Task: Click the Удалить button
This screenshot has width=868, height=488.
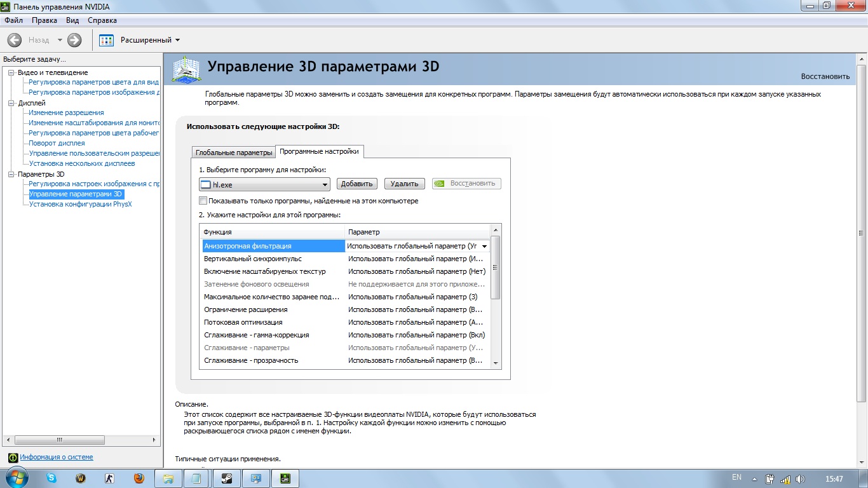Action: (x=404, y=184)
